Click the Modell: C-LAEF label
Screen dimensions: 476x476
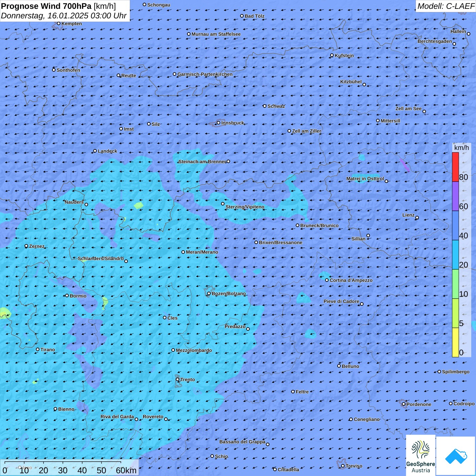coord(445,6)
